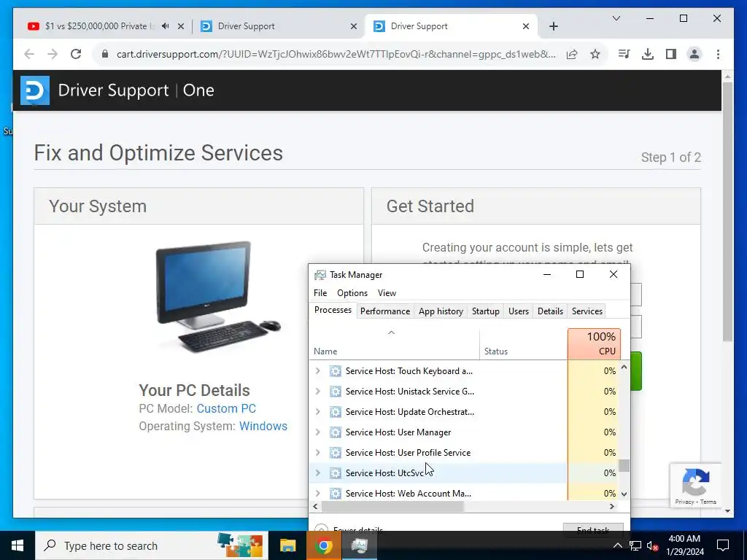This screenshot has height=560, width=747.
Task: Switch to the first Driver Support tab
Action: (279, 26)
